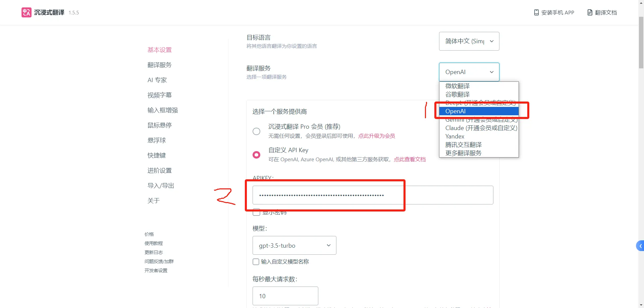Check the 输入自定义模型名称 option

(256, 262)
